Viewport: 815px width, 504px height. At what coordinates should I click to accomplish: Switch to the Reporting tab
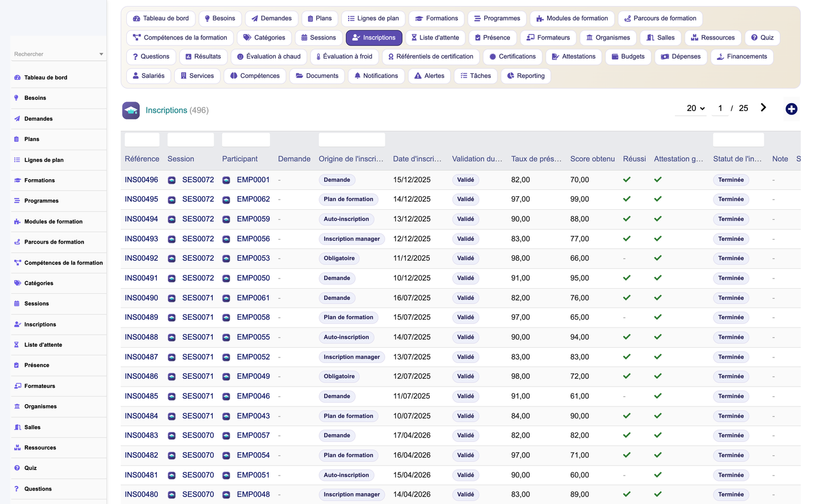click(525, 76)
